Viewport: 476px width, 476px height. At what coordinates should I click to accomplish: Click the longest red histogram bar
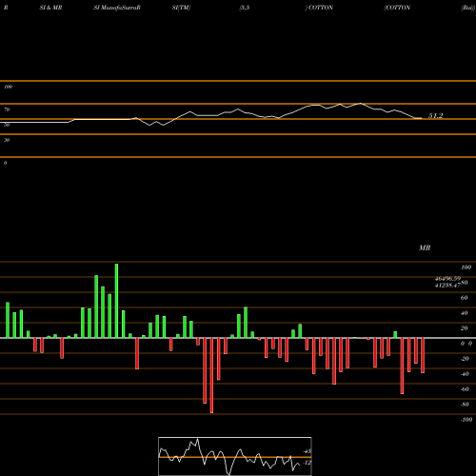tap(211, 375)
